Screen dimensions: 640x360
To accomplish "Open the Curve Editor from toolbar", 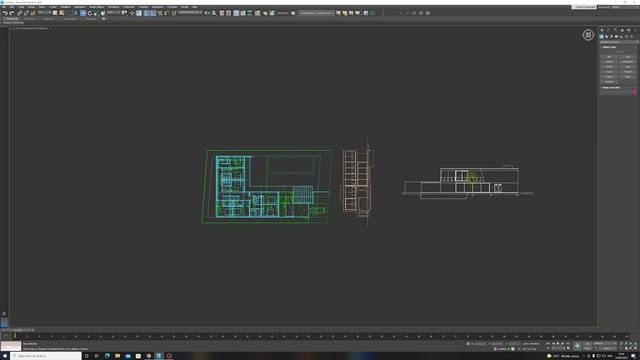I will 243,13.
